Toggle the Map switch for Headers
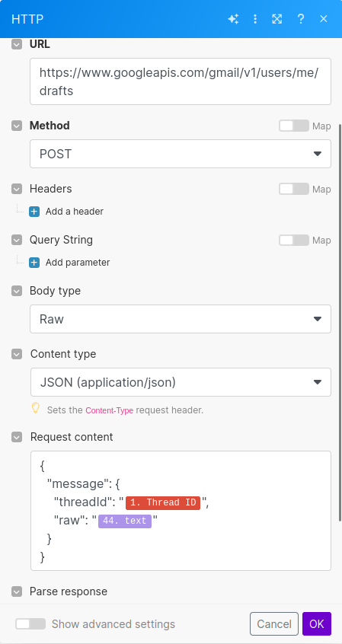Screen dimensions: 342x644 (294, 189)
